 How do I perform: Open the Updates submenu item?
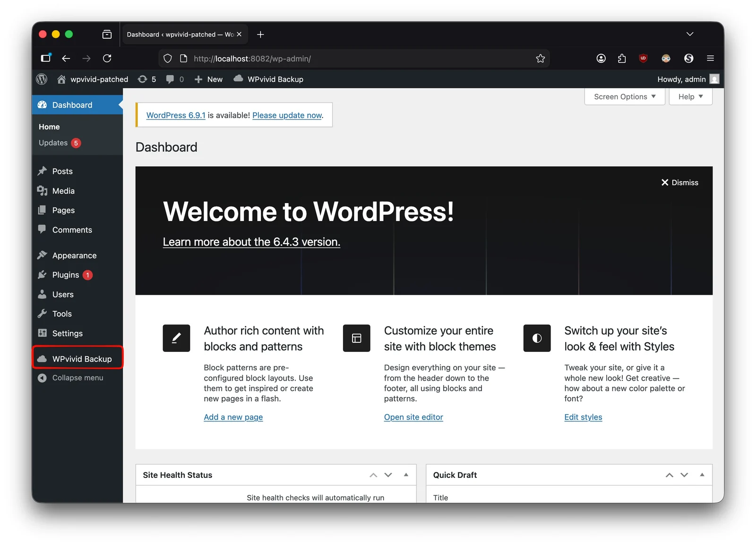(60, 143)
